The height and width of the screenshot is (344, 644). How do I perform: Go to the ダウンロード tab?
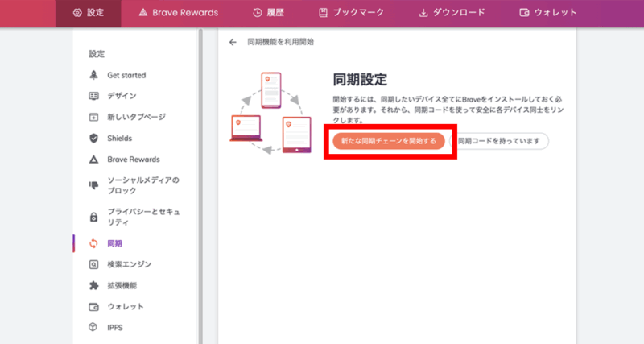[452, 12]
